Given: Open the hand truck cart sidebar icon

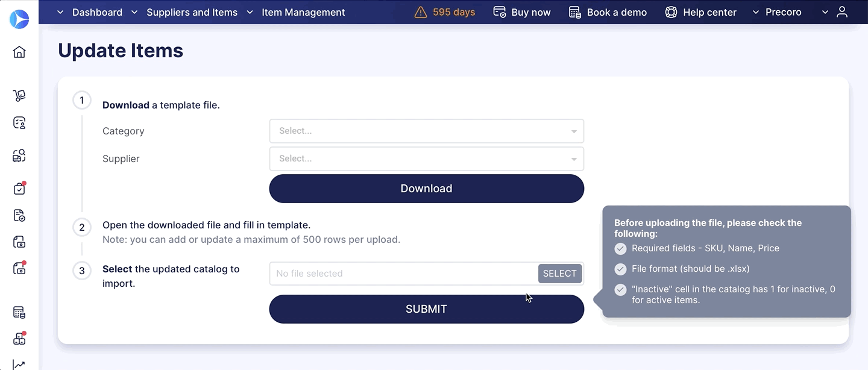Looking at the screenshot, I should coord(19,95).
